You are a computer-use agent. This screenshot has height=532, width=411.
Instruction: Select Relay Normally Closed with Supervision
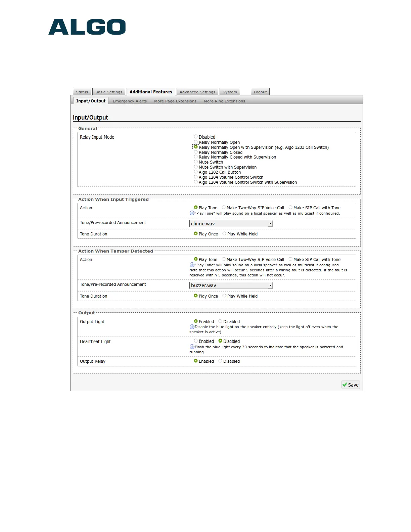tap(196, 157)
